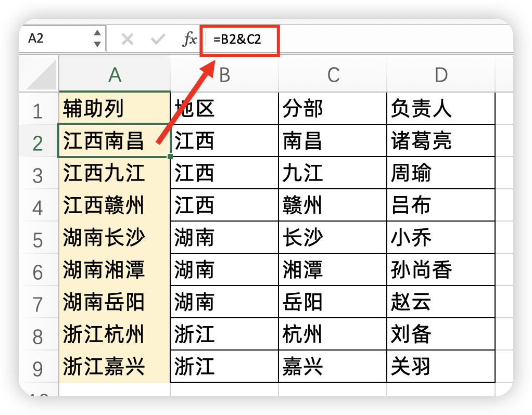Select row 7 header
Screen dimensions: 532x415
pyautogui.click(x=38, y=302)
